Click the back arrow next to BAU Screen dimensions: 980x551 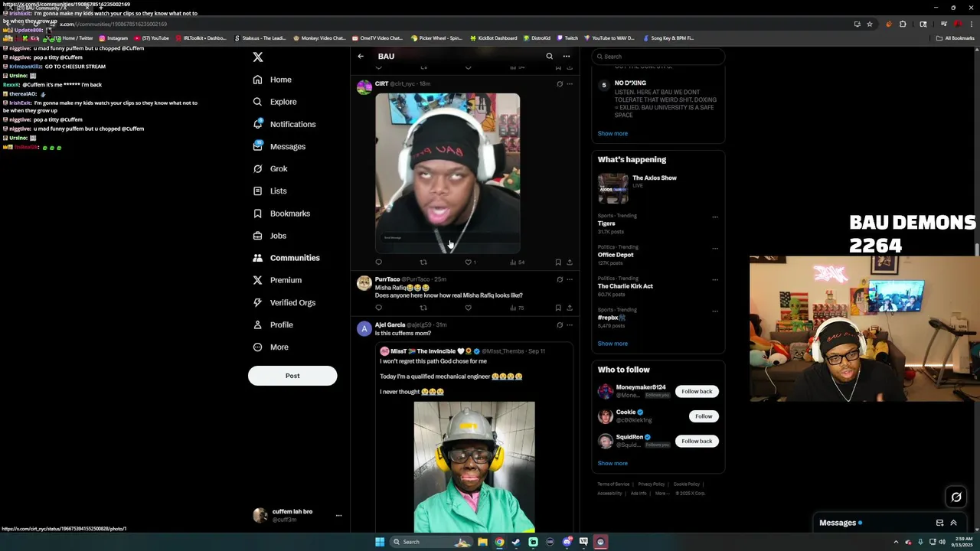[361, 57]
